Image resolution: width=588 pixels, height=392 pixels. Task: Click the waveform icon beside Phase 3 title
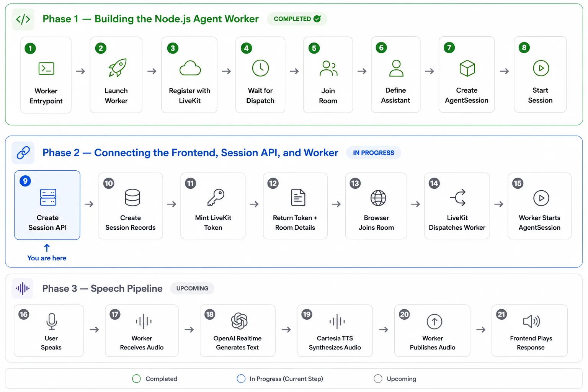[x=23, y=288]
